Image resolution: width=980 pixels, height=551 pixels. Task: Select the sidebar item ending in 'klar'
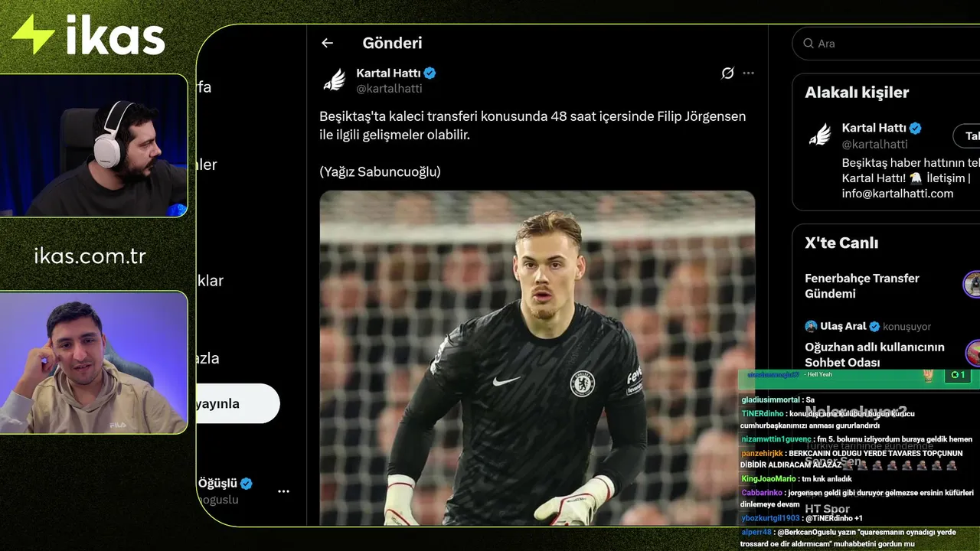click(211, 281)
